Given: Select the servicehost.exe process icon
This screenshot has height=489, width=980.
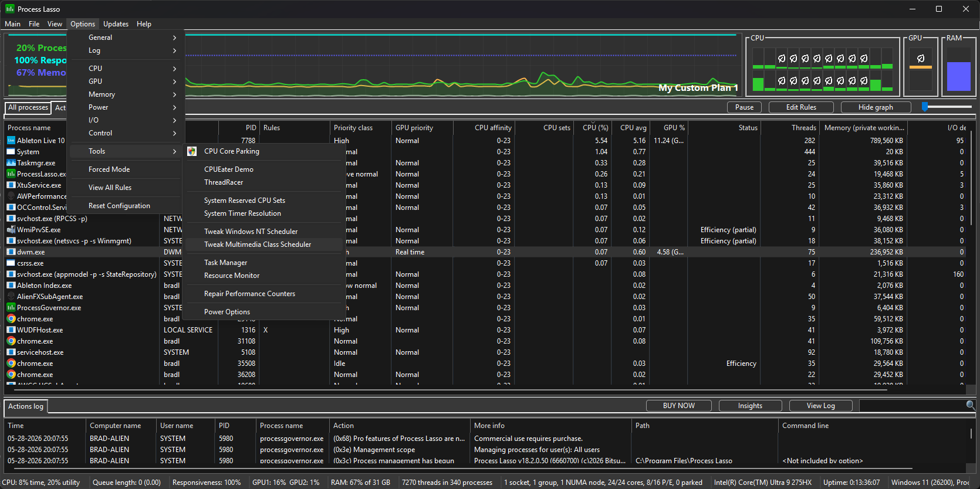Looking at the screenshot, I should click(11, 352).
